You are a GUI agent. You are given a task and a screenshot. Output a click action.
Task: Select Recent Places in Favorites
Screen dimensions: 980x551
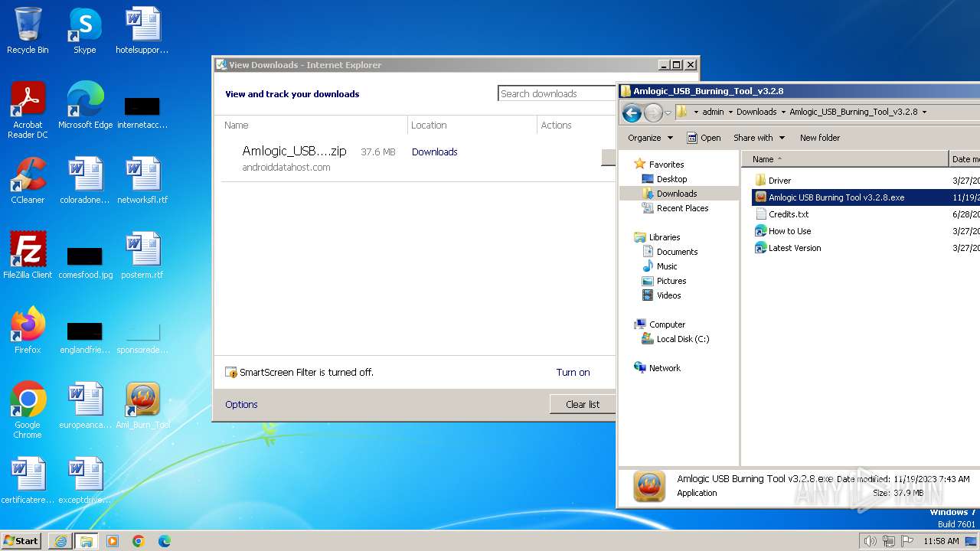[x=674, y=208]
